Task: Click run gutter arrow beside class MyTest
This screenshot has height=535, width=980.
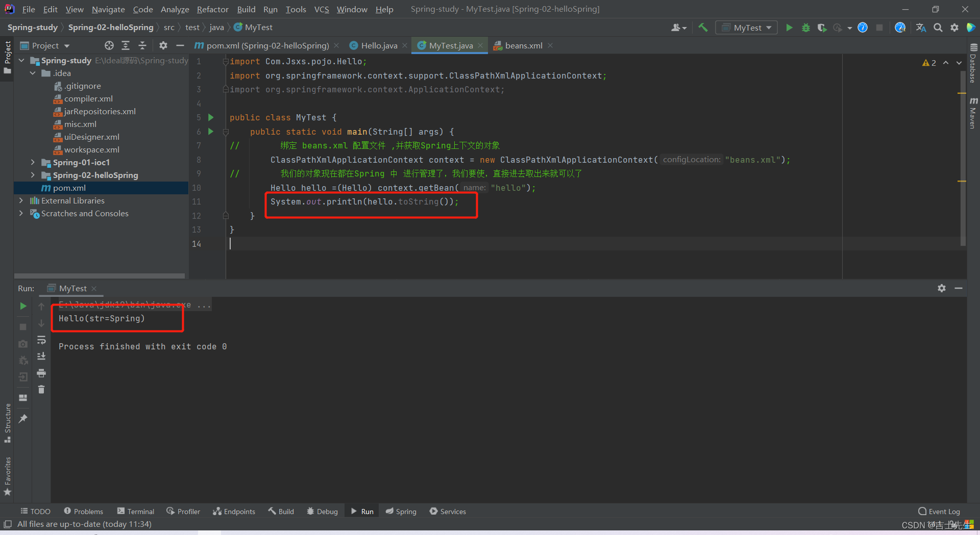Action: click(211, 117)
